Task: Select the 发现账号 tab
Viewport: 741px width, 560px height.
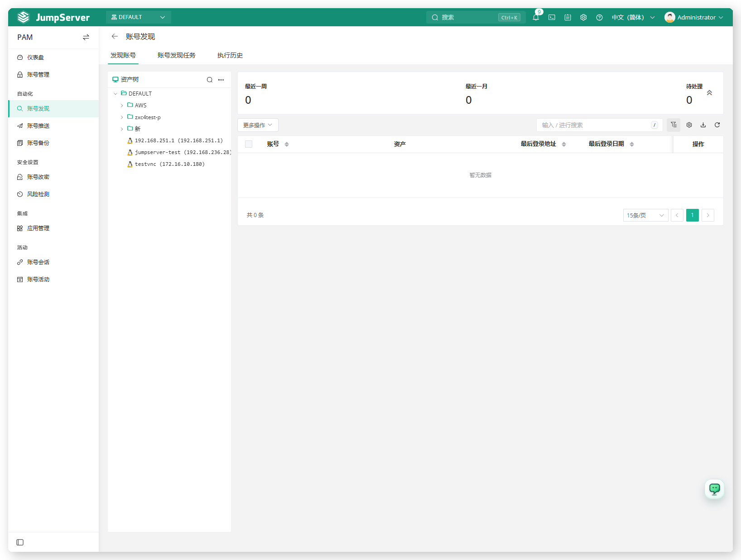Action: pos(123,55)
